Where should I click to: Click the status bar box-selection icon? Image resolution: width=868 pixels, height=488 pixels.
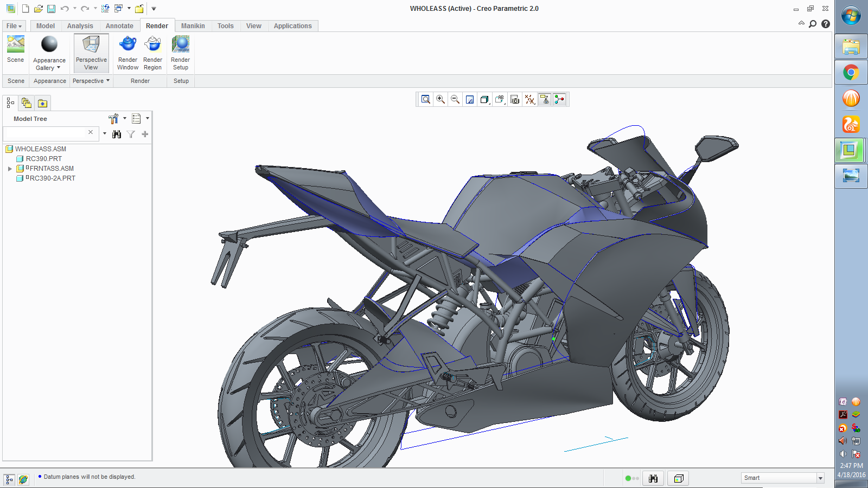(678, 478)
